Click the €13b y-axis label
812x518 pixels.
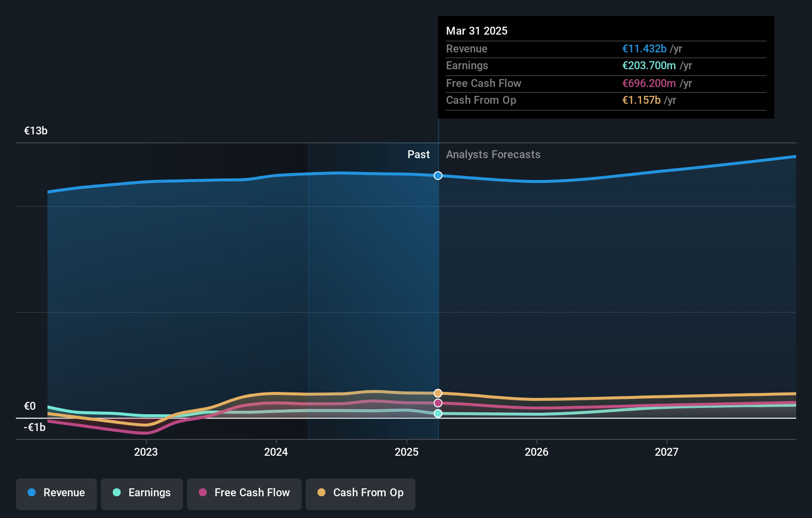click(36, 131)
